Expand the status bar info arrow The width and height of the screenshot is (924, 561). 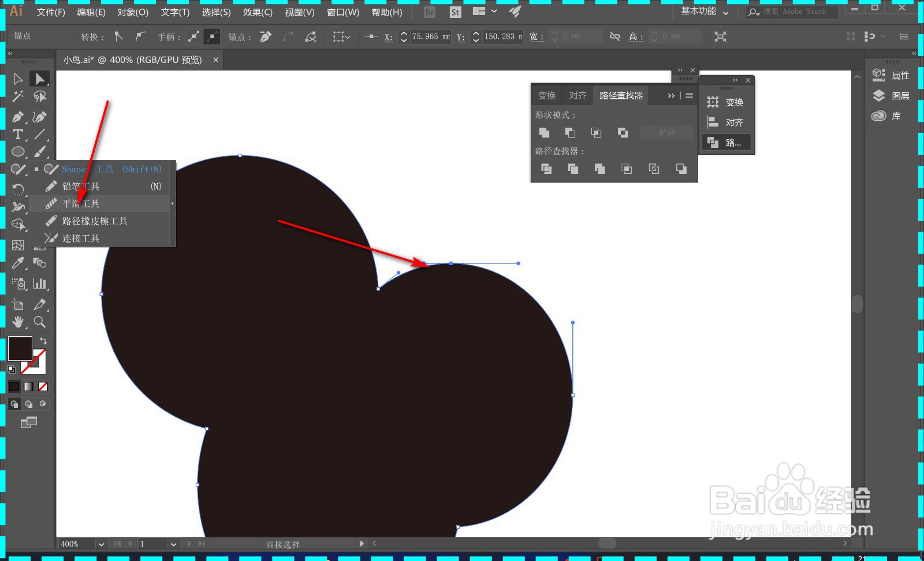tap(362, 544)
